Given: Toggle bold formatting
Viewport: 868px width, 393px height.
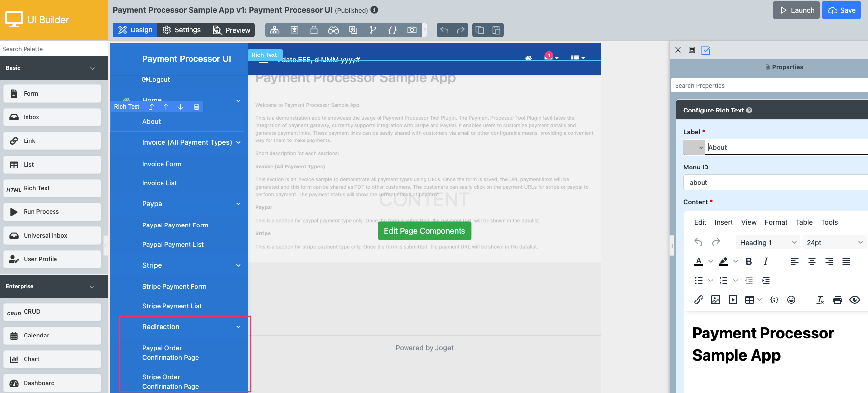Looking at the screenshot, I should (749, 261).
